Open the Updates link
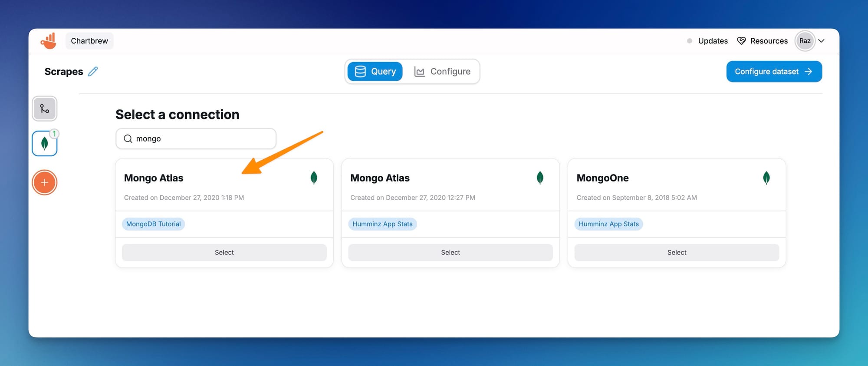The image size is (868, 366). [713, 41]
